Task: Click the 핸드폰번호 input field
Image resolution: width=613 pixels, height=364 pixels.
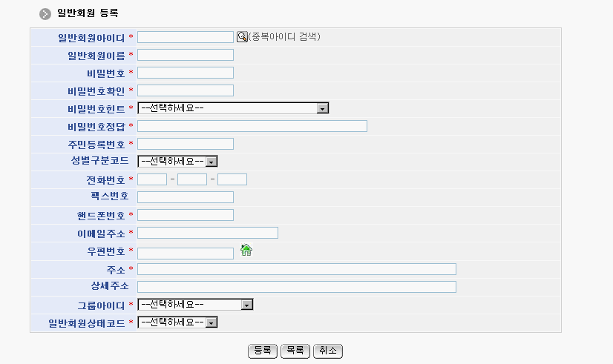Action: pos(186,215)
